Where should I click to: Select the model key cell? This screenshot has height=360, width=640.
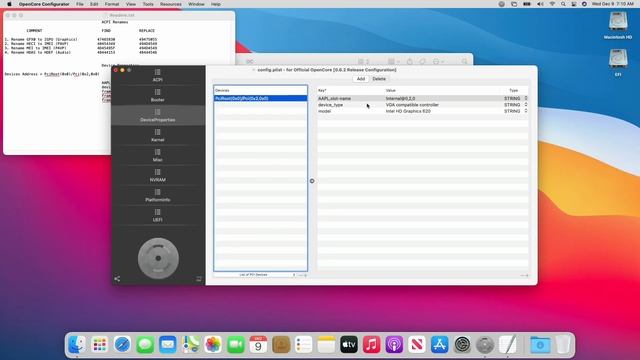click(x=324, y=111)
